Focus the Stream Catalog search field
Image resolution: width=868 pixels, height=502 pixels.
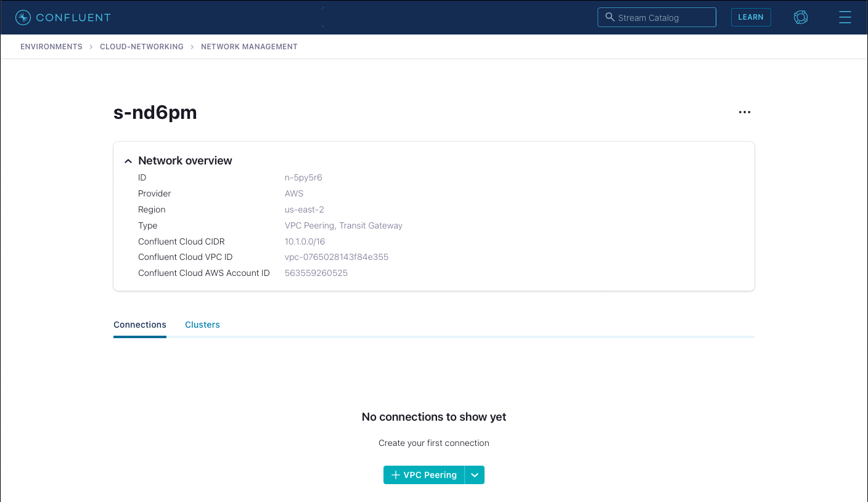[x=657, y=17]
